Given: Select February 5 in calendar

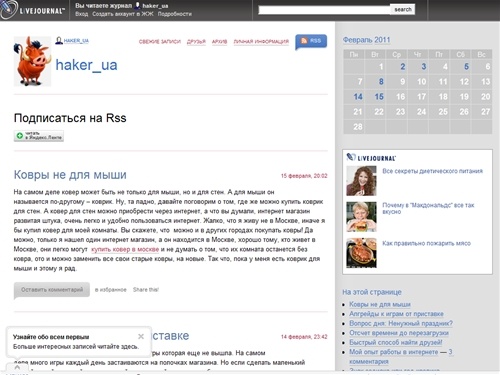Looking at the screenshot, I should click(x=466, y=67).
